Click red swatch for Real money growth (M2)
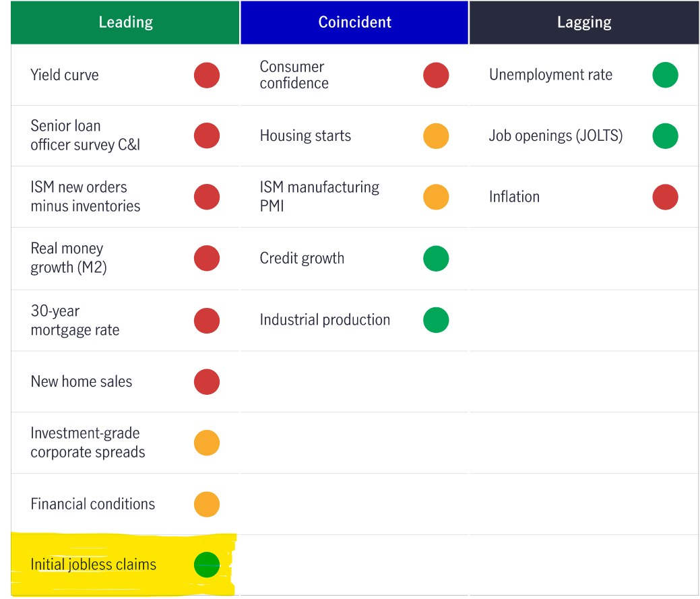Image resolution: width=700 pixels, height=599 pixels. [x=207, y=259]
